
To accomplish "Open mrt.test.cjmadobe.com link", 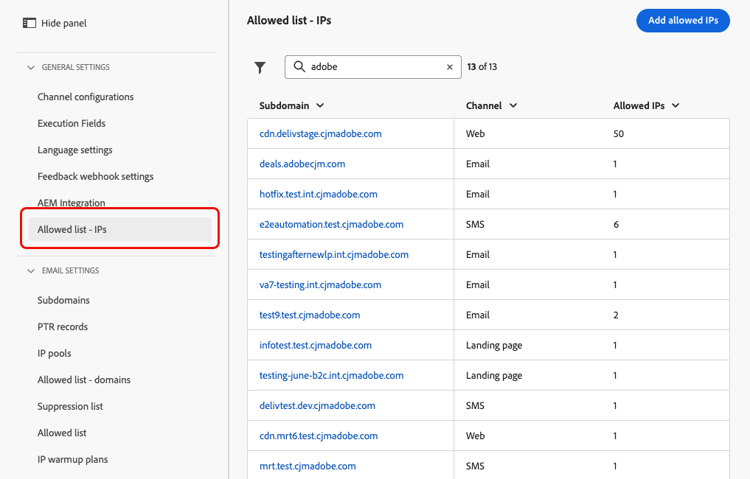I will (x=308, y=466).
